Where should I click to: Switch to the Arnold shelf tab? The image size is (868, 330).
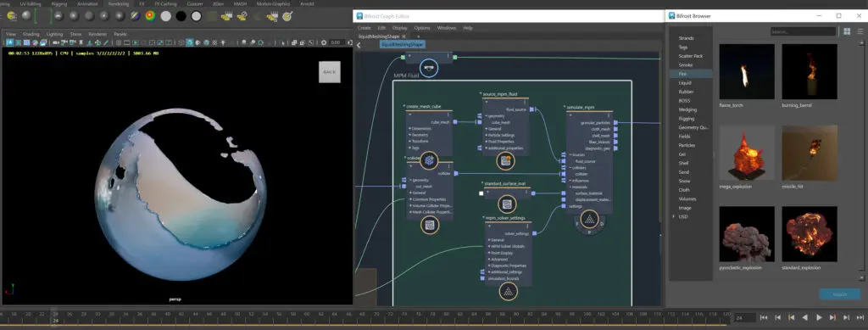307,3
